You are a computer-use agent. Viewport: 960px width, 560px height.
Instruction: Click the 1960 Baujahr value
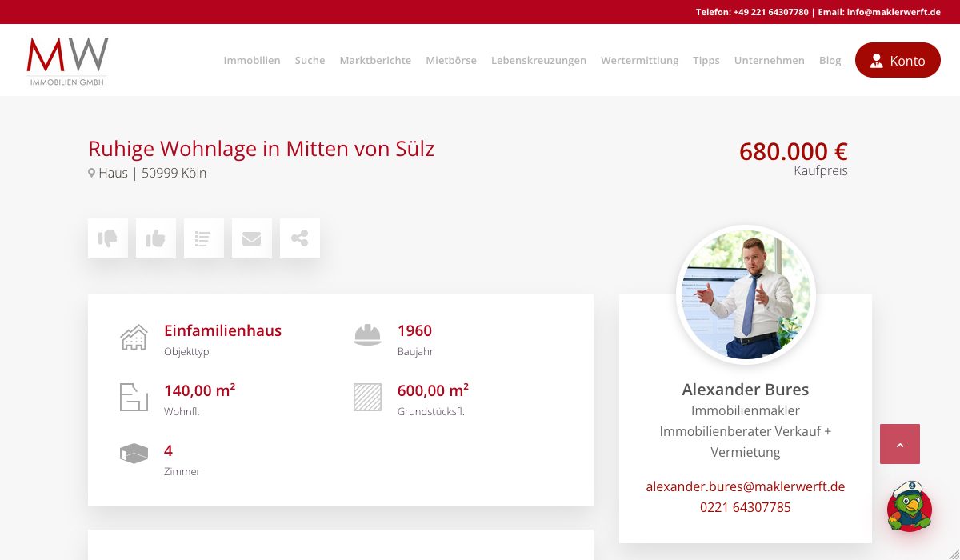[414, 330]
